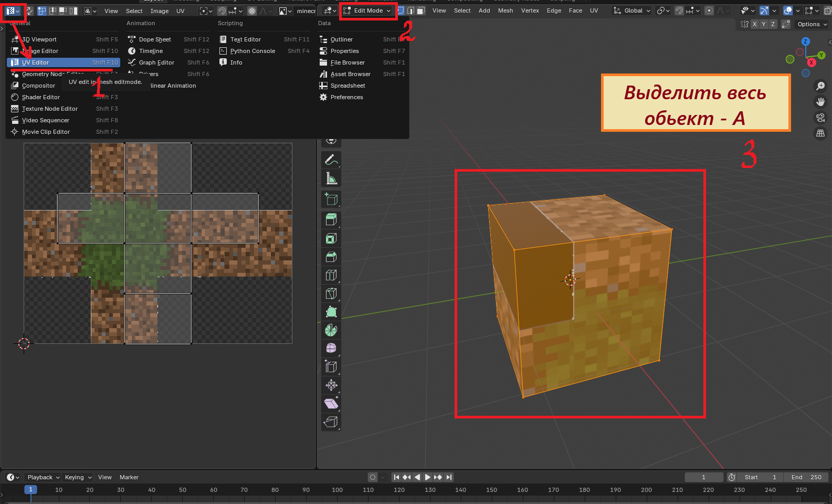Image resolution: width=832 pixels, height=504 pixels.
Task: Select the Annotate tool
Action: [331, 160]
